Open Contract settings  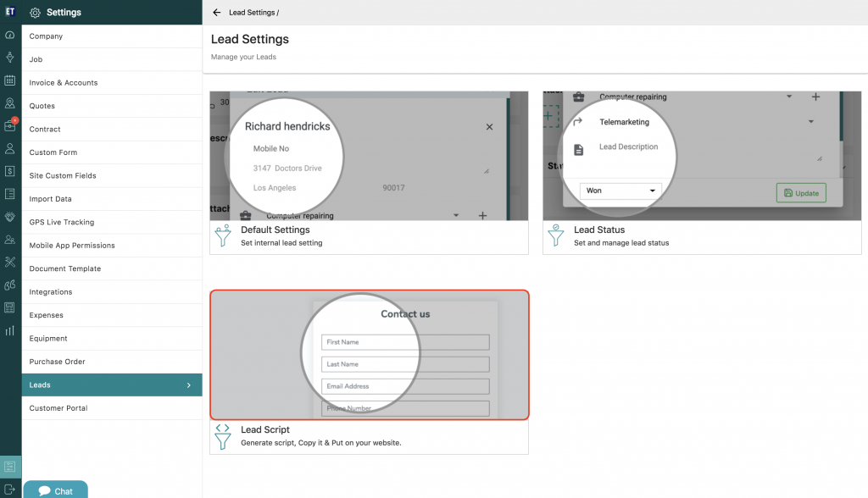tap(112, 129)
